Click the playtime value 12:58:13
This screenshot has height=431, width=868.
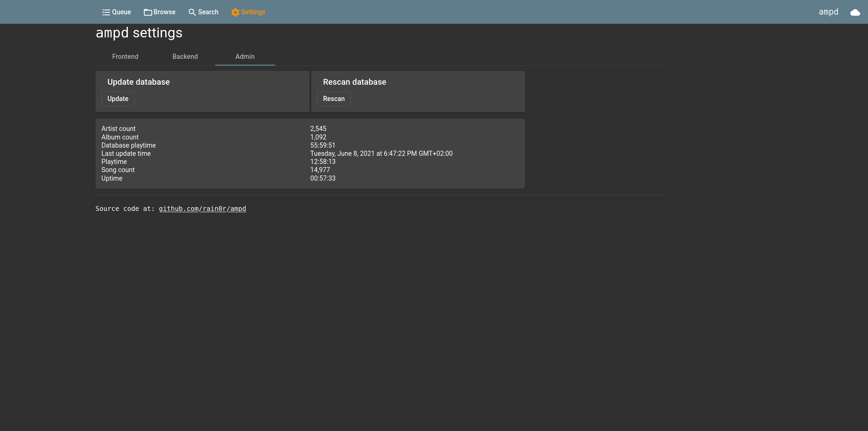coord(323,162)
